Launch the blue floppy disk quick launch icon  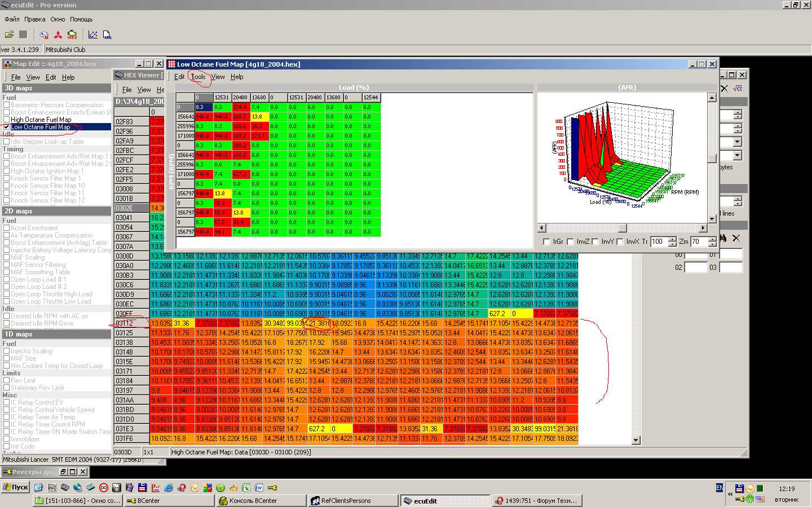(x=142, y=487)
